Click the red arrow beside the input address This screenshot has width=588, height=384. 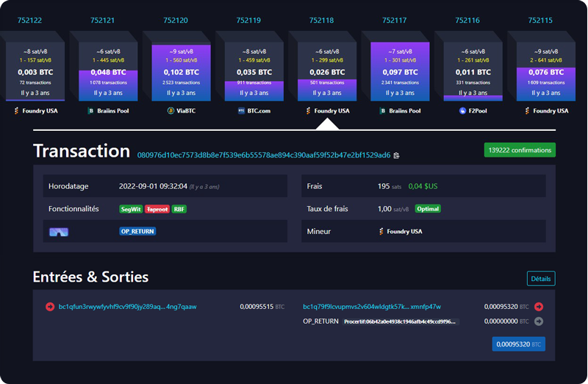(x=50, y=307)
